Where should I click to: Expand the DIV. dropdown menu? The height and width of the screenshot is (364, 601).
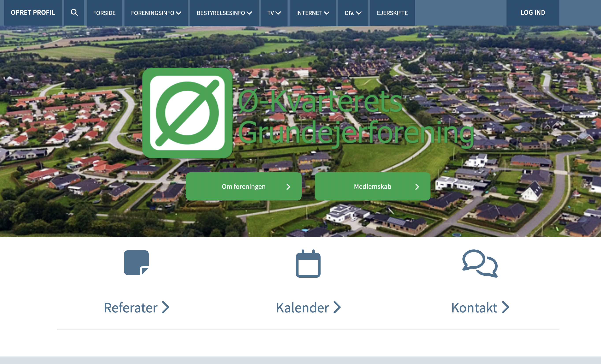click(x=353, y=13)
